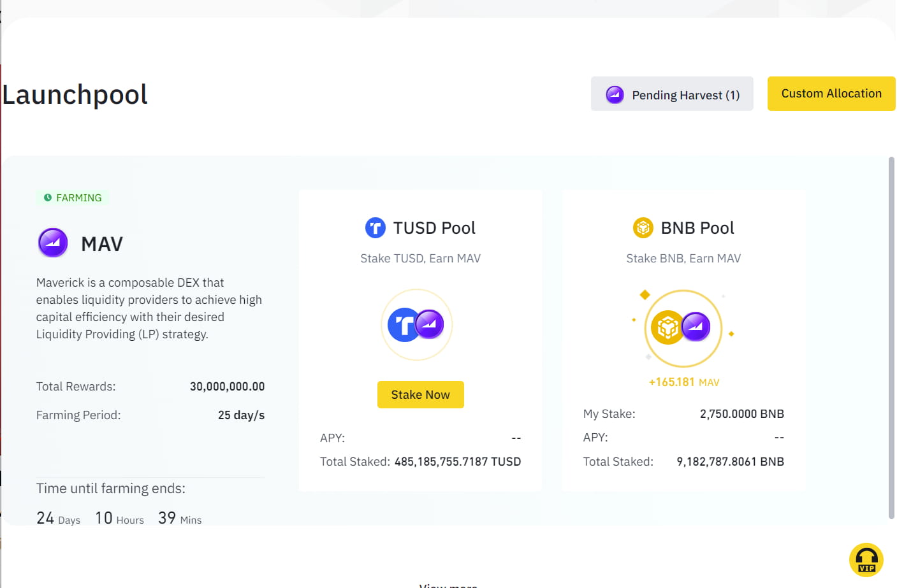Click the MAV icon inside Pending Harvest button
This screenshot has height=588, width=897.
click(614, 94)
